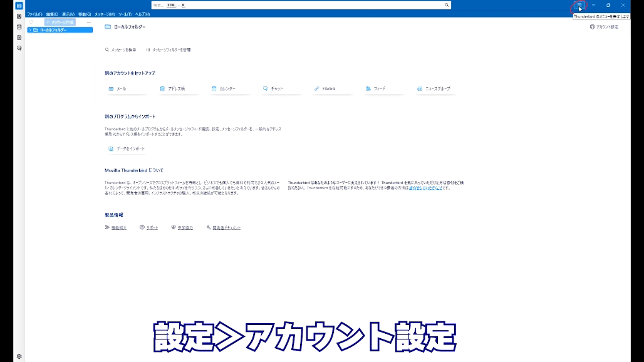Click メッセージフィルターを管理
644x362 pixels.
[168, 50]
